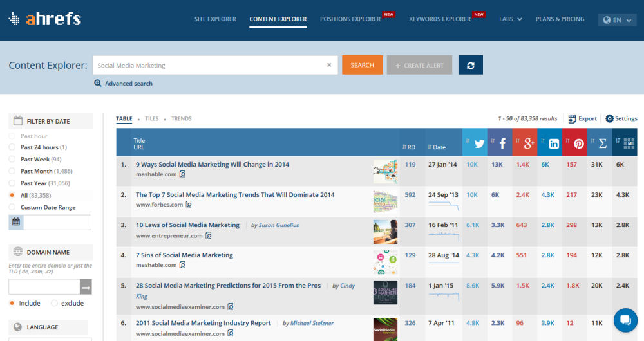Image resolution: width=644 pixels, height=341 pixels.
Task: Clear the search query with the X icon
Action: click(329, 65)
